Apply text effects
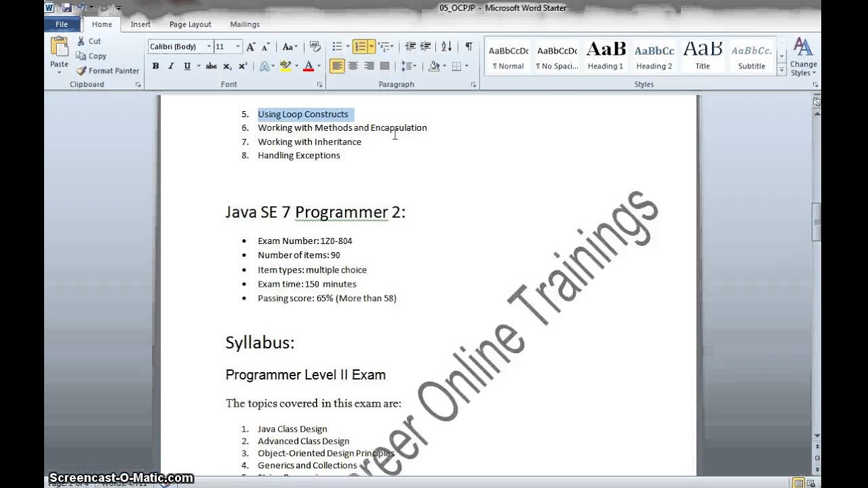Screen dimensions: 868x488 tap(264, 66)
